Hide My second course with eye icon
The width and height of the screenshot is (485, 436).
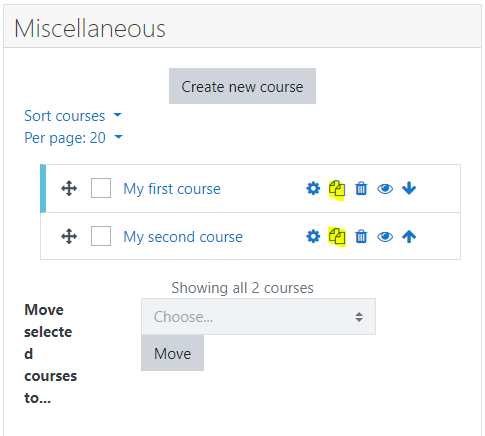(x=385, y=237)
